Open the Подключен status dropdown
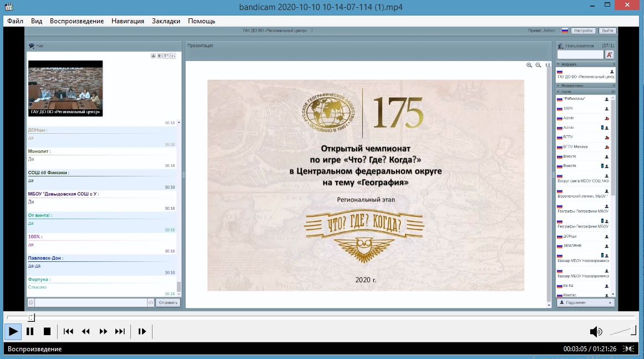644x359 pixels. (x=586, y=303)
